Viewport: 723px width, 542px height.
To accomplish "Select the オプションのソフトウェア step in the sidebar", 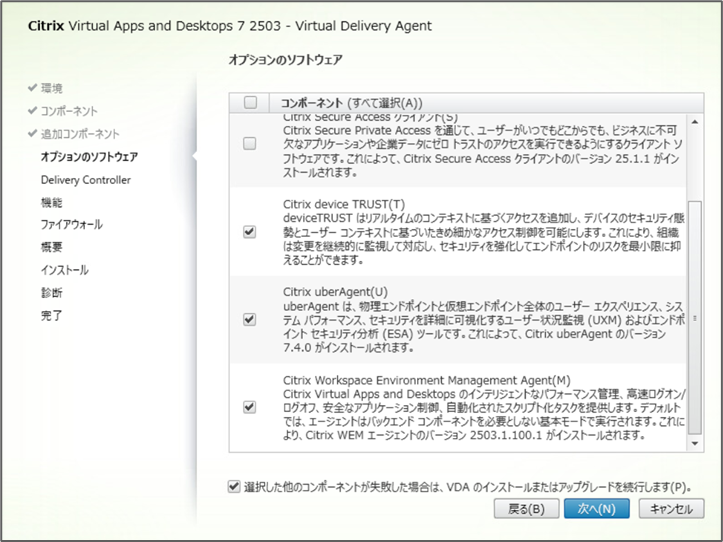I will pos(89,157).
